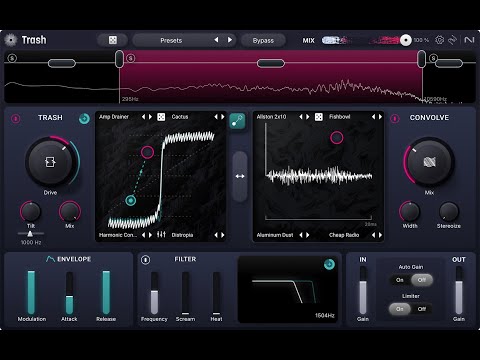Click the global Mix slider handle
Screen dimensions: 480x360
pos(406,40)
